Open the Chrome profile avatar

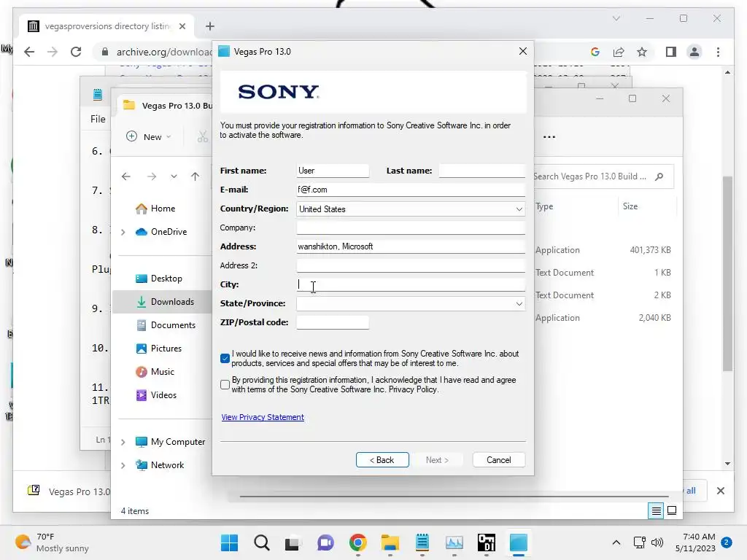click(x=694, y=52)
